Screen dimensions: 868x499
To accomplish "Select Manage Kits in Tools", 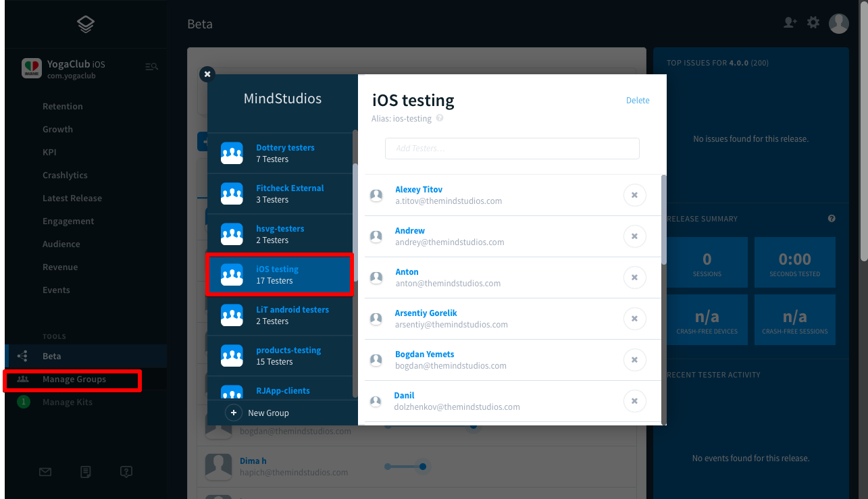I will (68, 402).
